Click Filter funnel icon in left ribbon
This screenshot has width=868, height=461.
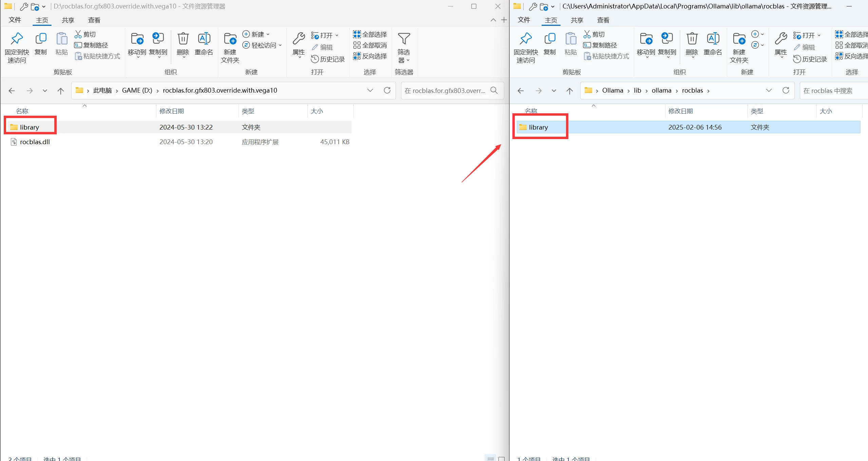pyautogui.click(x=404, y=39)
